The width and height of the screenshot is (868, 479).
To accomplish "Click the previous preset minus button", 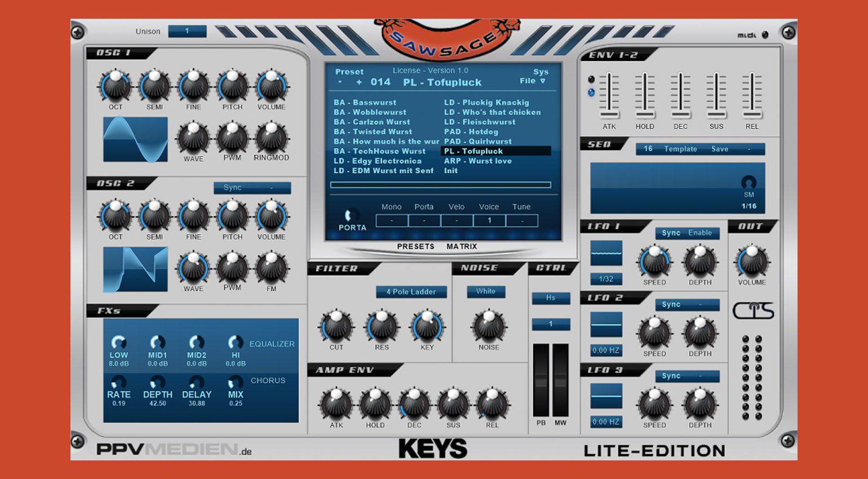I will coord(340,82).
